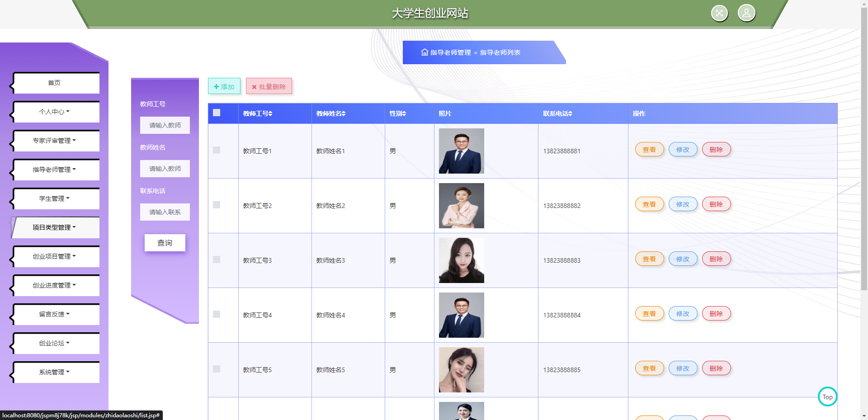Sort by 性别 column arrows
868x420 pixels.
tap(404, 113)
